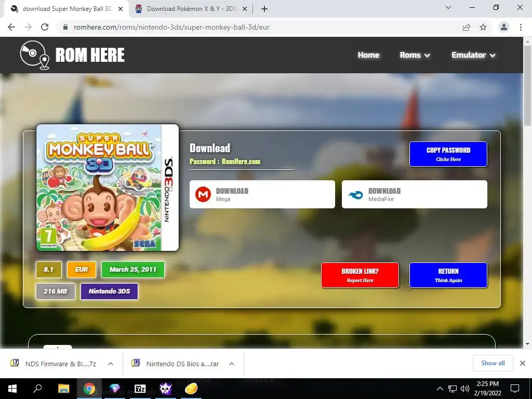
Task: Click the 216 MB size badge
Action: coord(55,291)
